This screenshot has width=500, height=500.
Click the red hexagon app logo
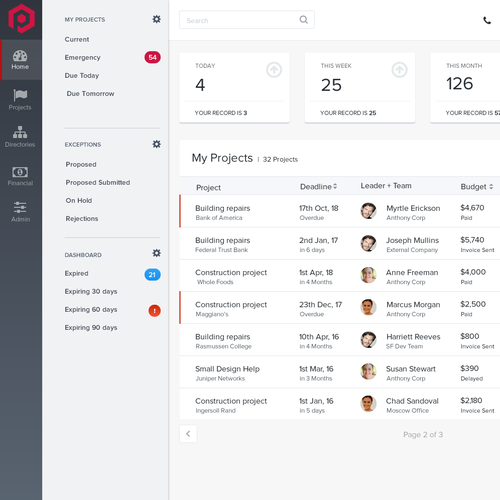(21, 19)
